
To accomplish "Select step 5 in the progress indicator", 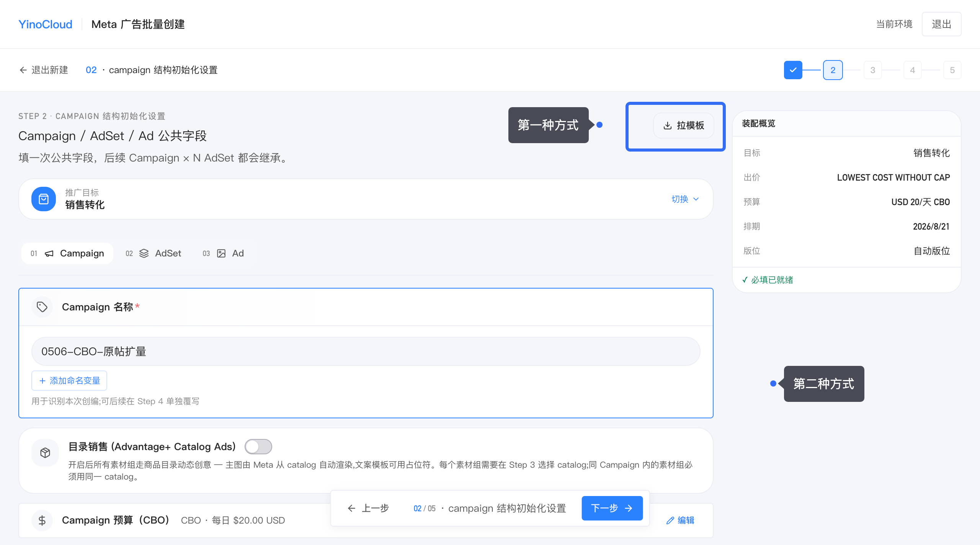I will coord(952,70).
